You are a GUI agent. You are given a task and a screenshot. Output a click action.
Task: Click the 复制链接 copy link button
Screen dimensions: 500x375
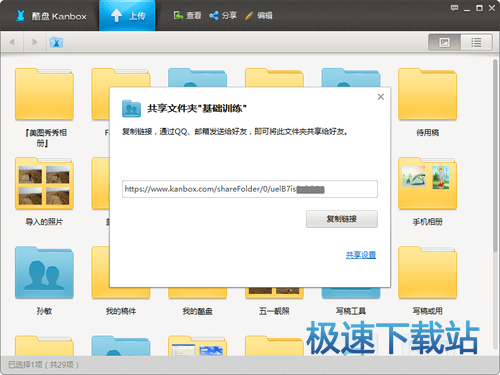[x=342, y=219]
